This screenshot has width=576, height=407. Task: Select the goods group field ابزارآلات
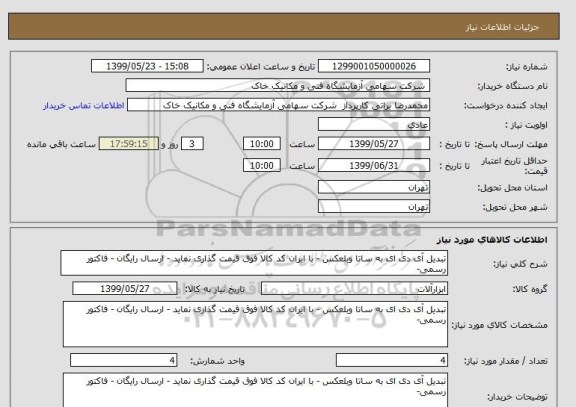tap(354, 289)
